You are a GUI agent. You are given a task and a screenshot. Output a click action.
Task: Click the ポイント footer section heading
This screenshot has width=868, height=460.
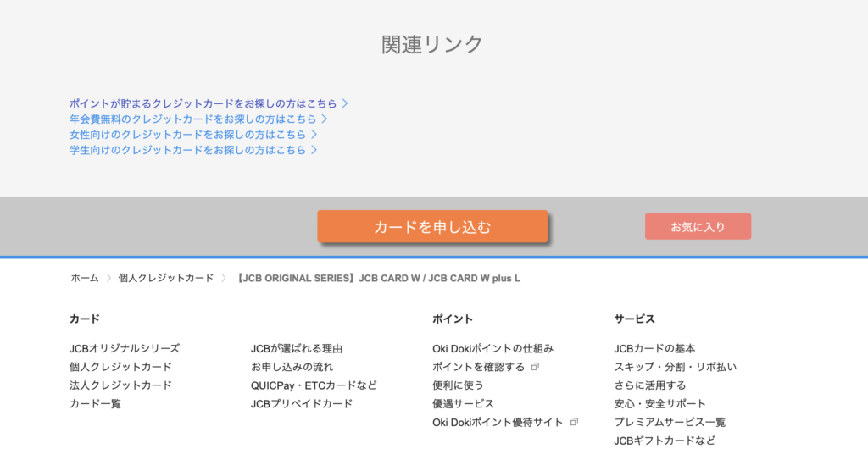(x=453, y=319)
